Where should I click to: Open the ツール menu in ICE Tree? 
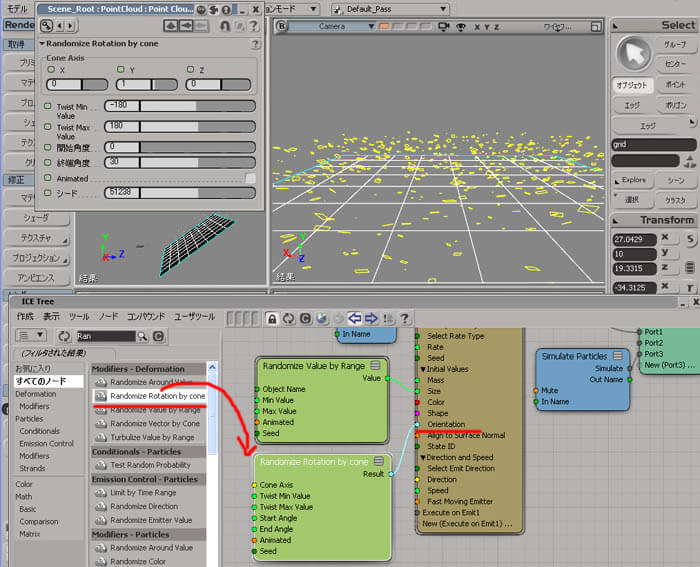click(x=79, y=317)
